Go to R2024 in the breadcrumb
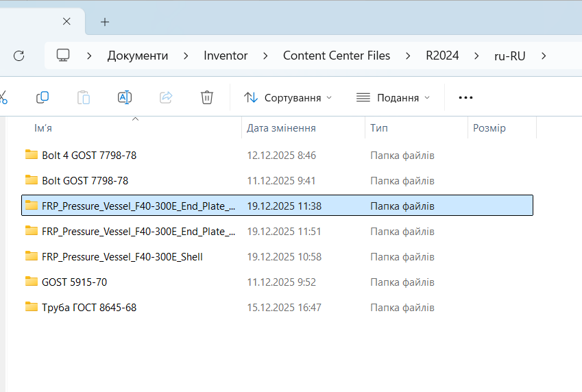582x392 pixels. tap(442, 56)
